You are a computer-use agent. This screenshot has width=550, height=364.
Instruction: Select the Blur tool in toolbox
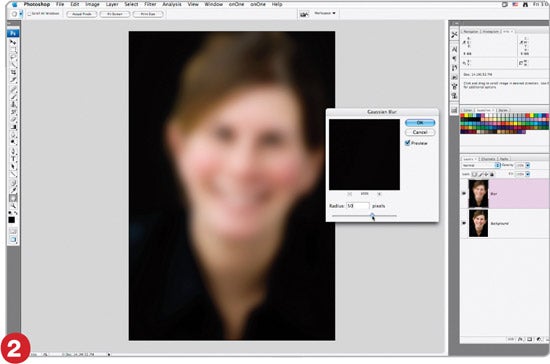click(13, 135)
